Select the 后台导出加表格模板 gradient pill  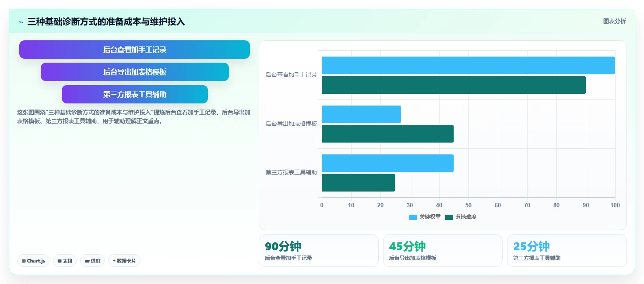click(135, 72)
